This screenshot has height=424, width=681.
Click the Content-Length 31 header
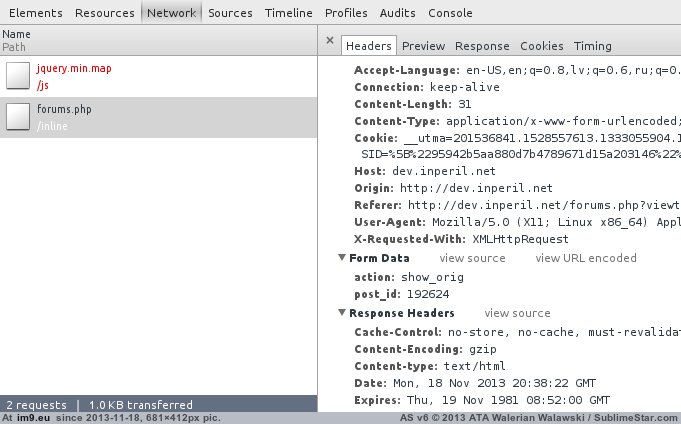[413, 104]
